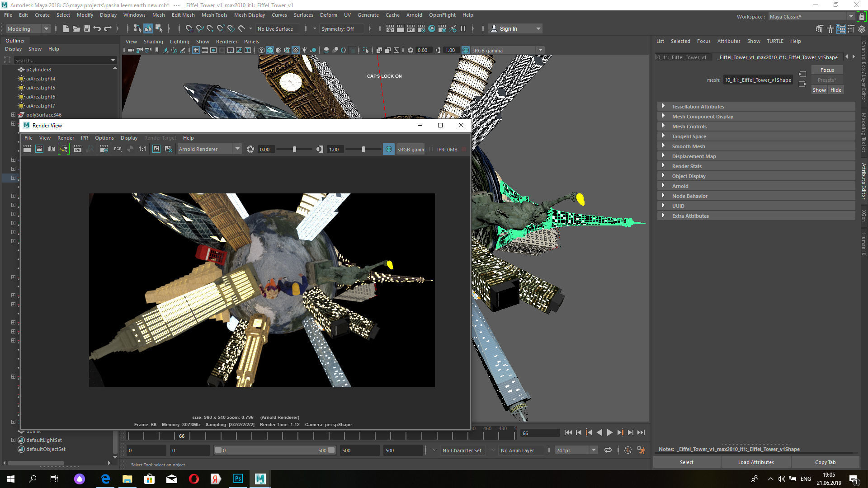868x488 pixels.
Task: Remove kept image in Render View toolbar
Action: click(x=169, y=149)
